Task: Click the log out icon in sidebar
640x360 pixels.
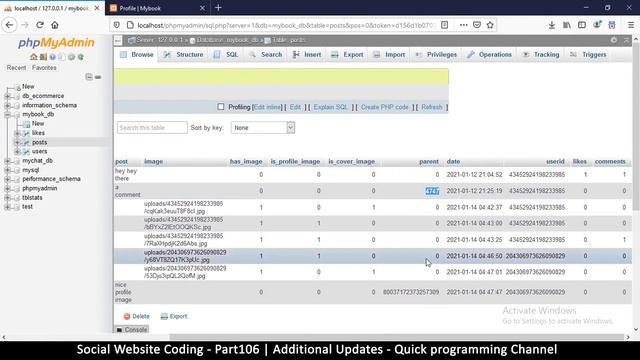Action: [43, 57]
